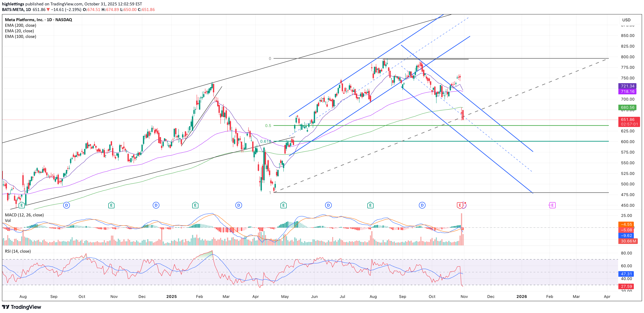Click the dividend D marker in mid-June 2025
This screenshot has width=644, height=313.
(x=328, y=205)
